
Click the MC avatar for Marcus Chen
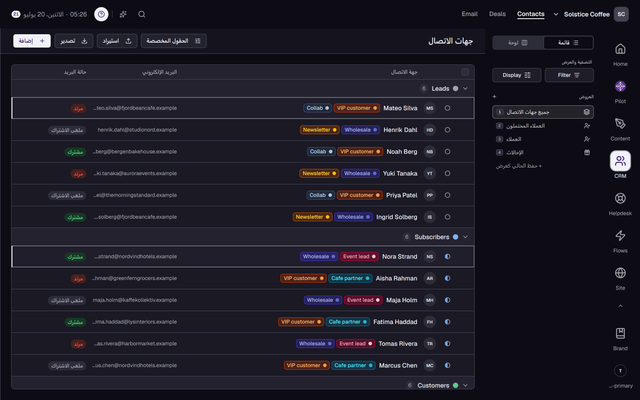(429, 365)
